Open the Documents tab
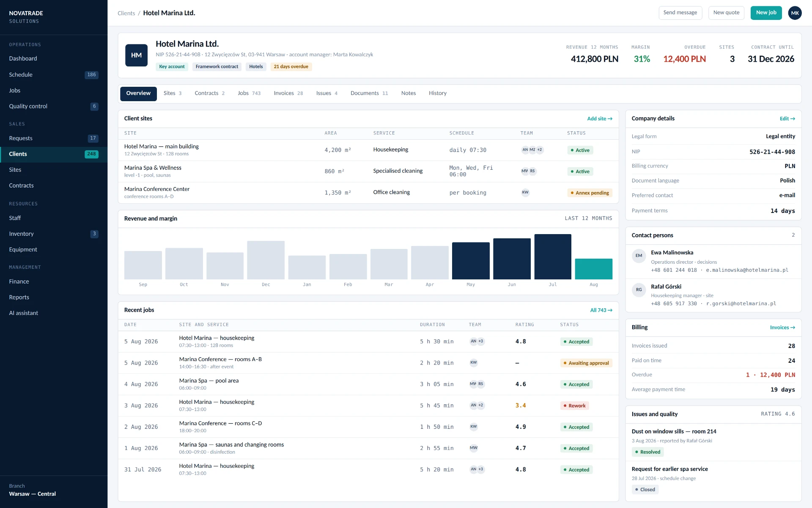This screenshot has height=508, width=812. [369, 93]
